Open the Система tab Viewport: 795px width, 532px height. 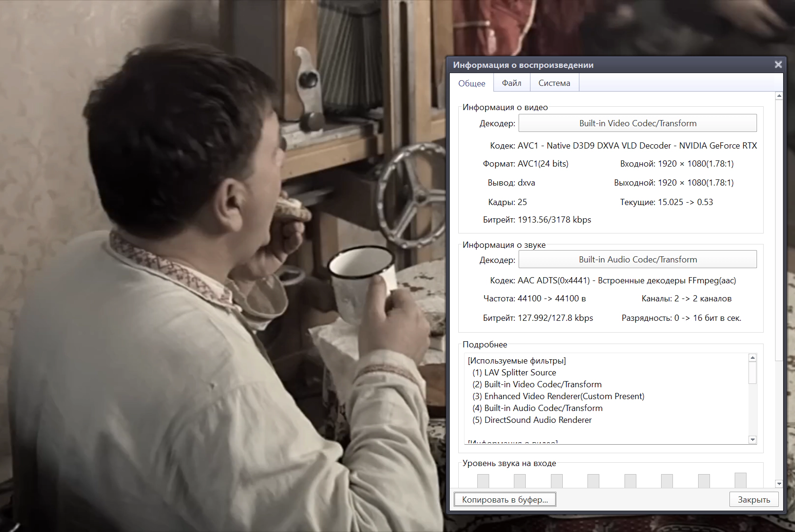click(554, 83)
